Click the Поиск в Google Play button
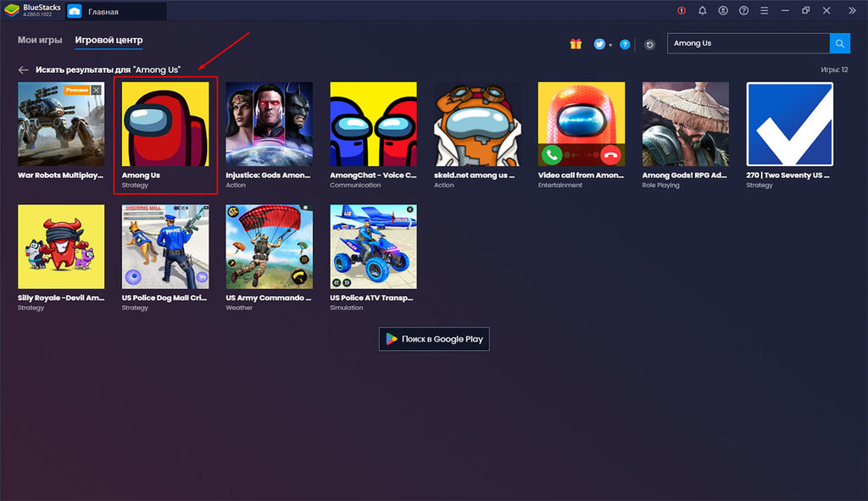868x501 pixels. point(434,339)
